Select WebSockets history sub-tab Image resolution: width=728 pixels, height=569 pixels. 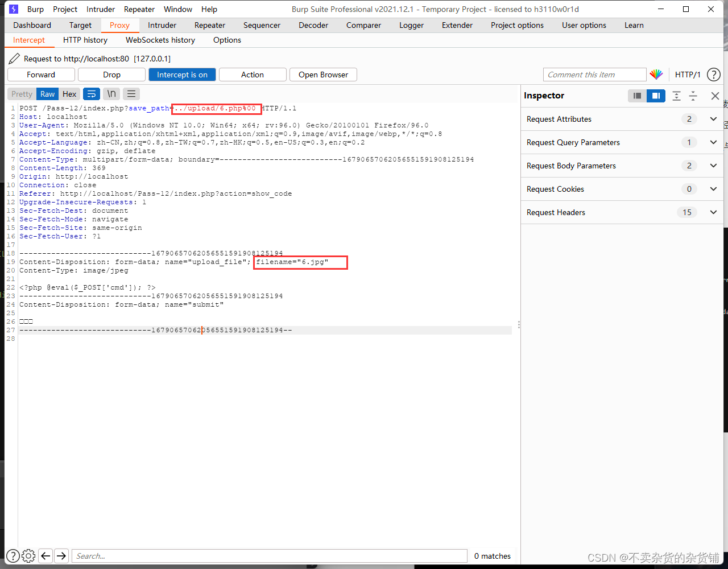coord(160,40)
